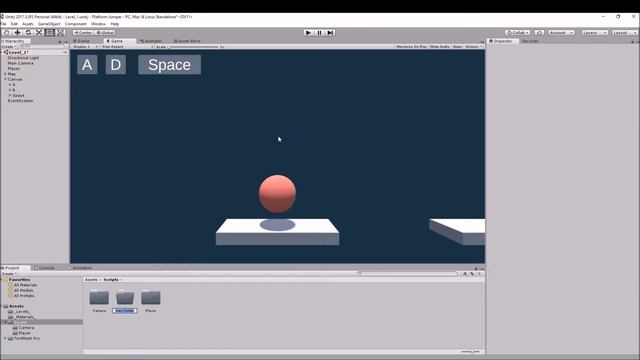The width and height of the screenshot is (640, 360).
Task: Select the Move tool in the toolbar
Action: click(x=18, y=32)
